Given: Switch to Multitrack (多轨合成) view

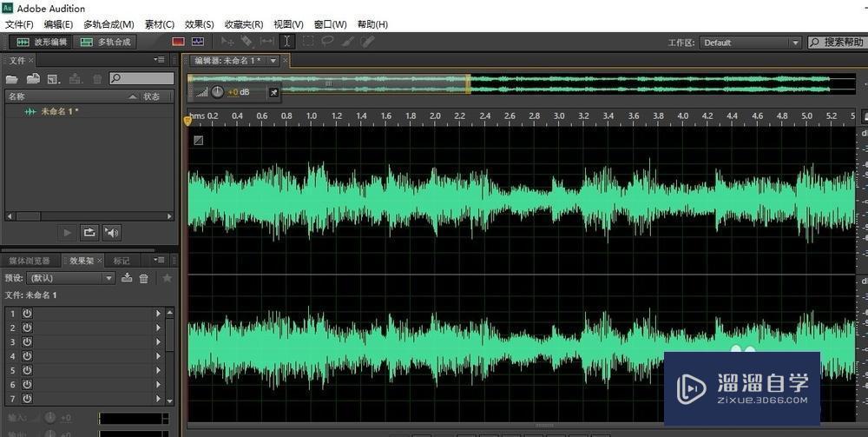Looking at the screenshot, I should (105, 42).
